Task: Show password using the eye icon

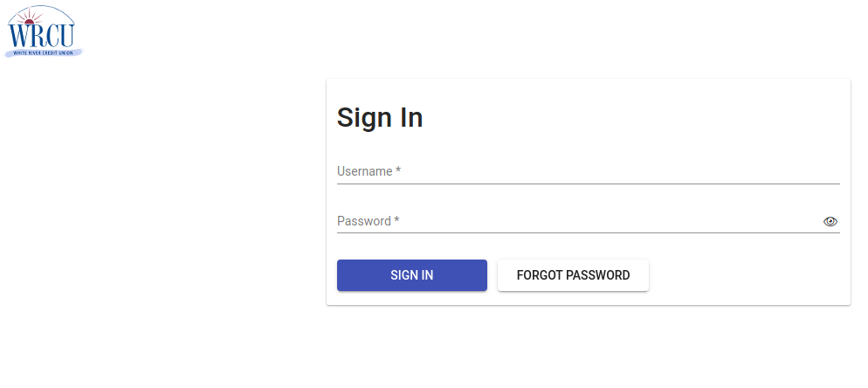Action: pyautogui.click(x=830, y=222)
